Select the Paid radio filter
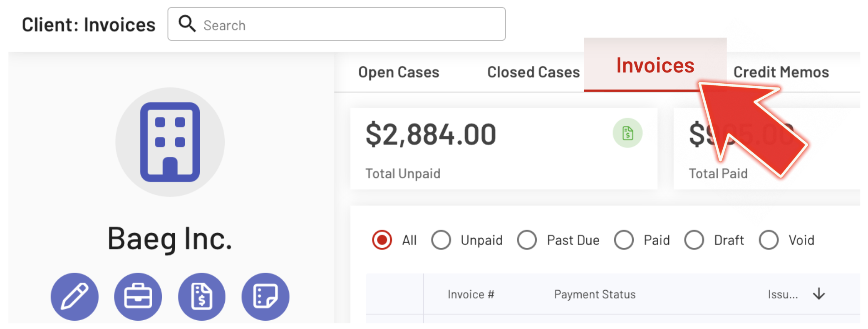The image size is (868, 329). pyautogui.click(x=624, y=240)
